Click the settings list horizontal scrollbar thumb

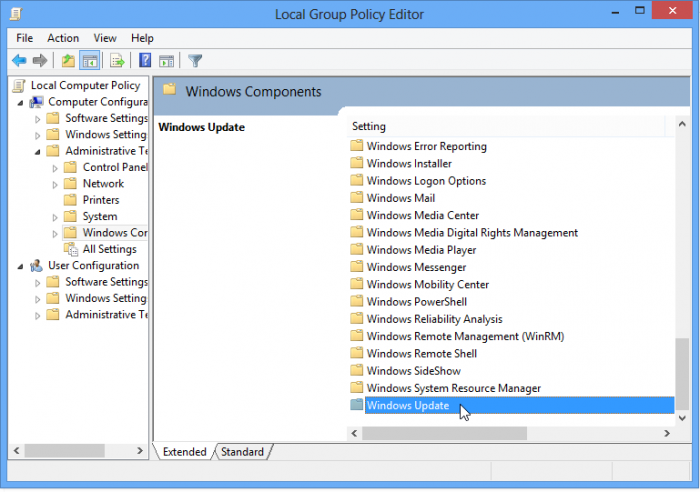pyautogui.click(x=445, y=433)
